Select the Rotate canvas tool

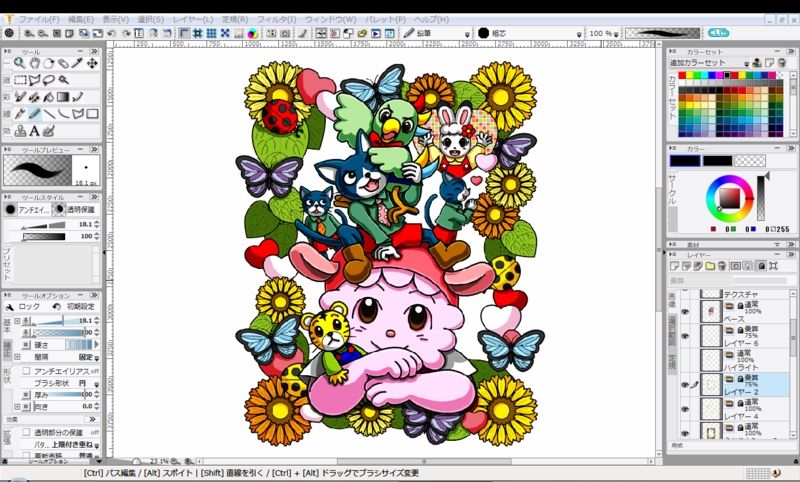48,63
